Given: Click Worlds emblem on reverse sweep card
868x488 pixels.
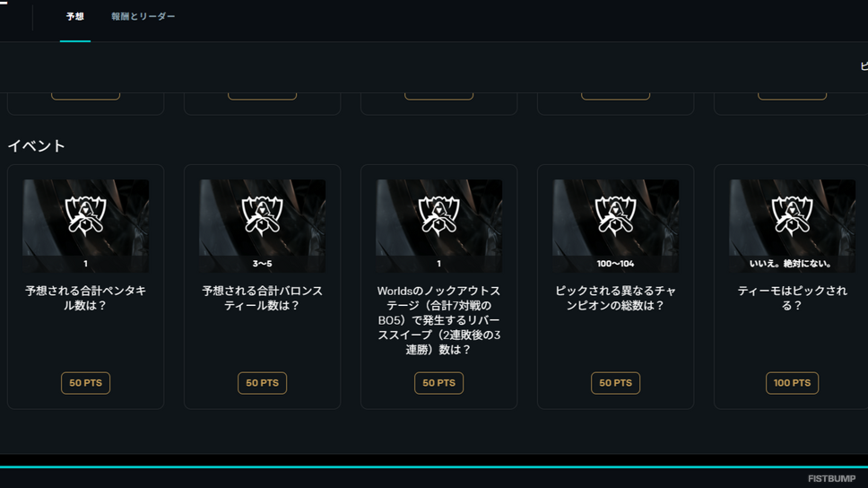Looking at the screenshot, I should coord(438,215).
